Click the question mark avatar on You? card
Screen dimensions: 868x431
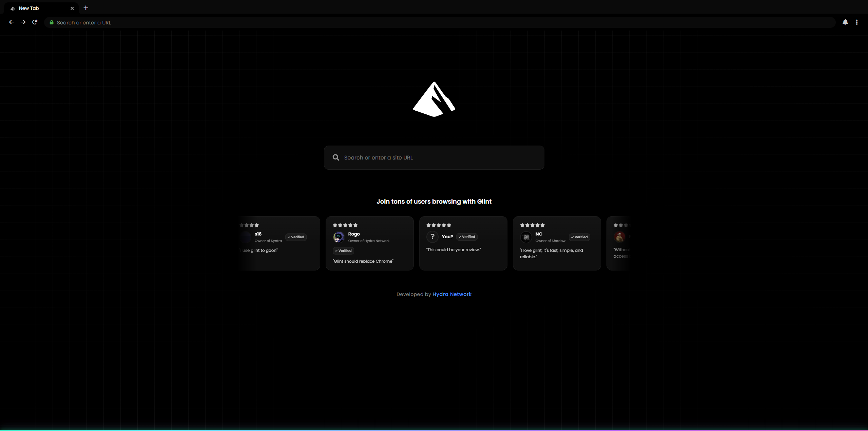(432, 237)
